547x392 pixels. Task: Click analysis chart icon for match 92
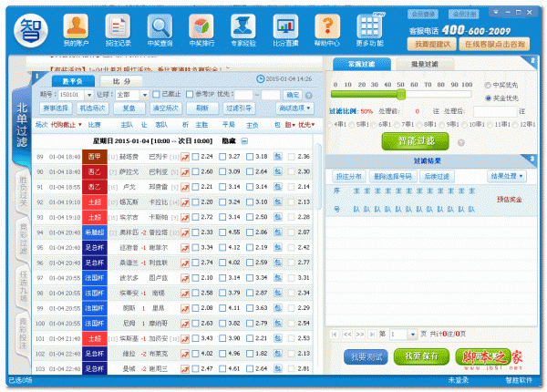[185, 202]
